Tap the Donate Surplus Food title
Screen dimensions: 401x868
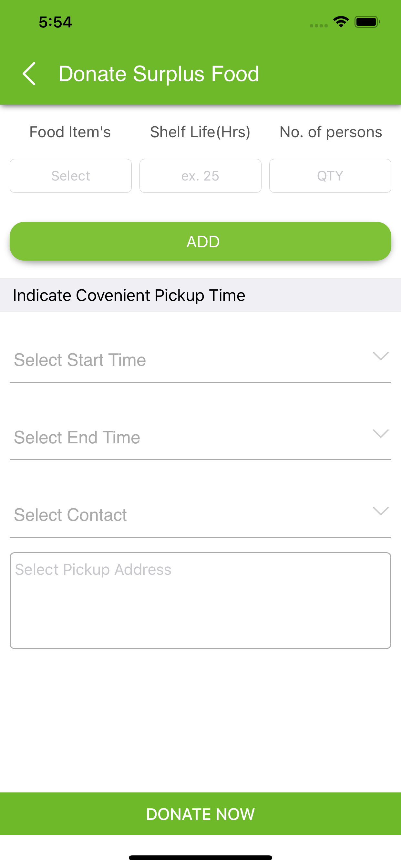[x=159, y=73]
